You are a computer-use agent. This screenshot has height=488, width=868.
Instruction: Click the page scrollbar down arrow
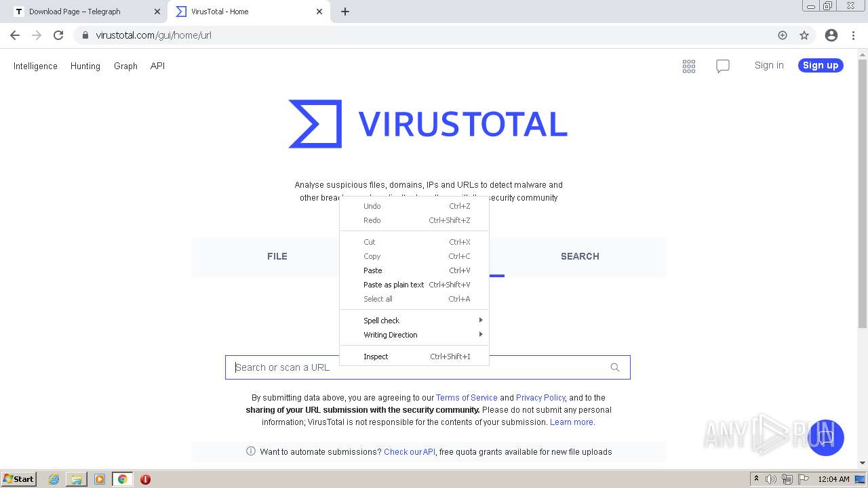(863, 463)
